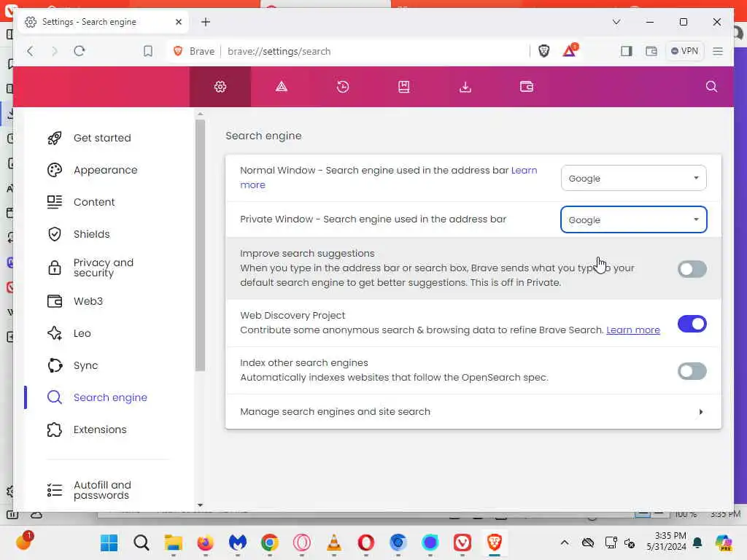Open notifications bell in system tray
Screen dimensions: 747x560
[x=697, y=542]
